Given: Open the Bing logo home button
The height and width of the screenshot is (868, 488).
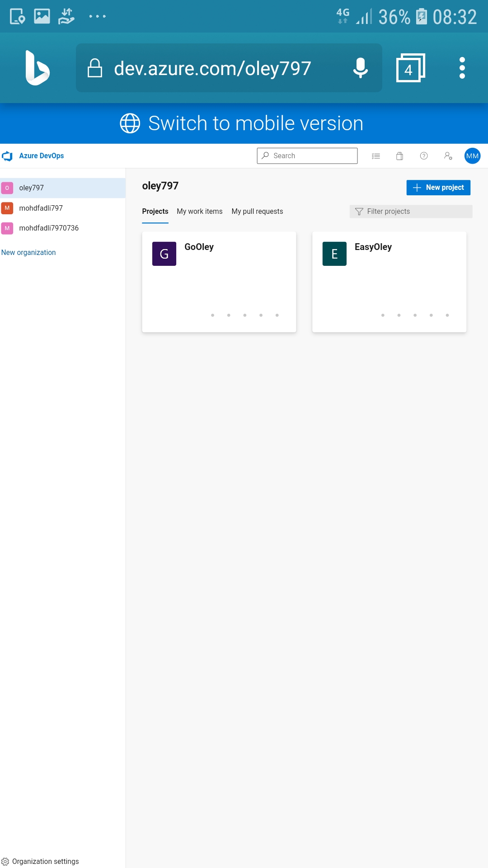Looking at the screenshot, I should 37,68.
